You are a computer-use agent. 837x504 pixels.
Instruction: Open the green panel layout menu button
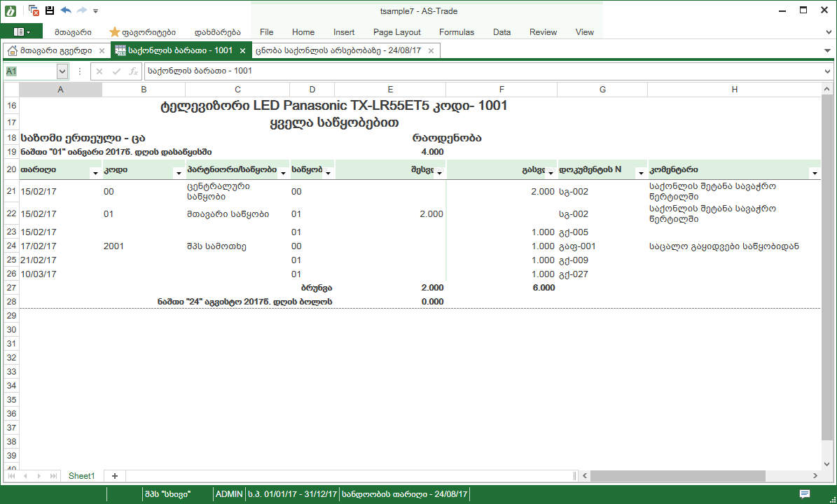click(x=21, y=32)
